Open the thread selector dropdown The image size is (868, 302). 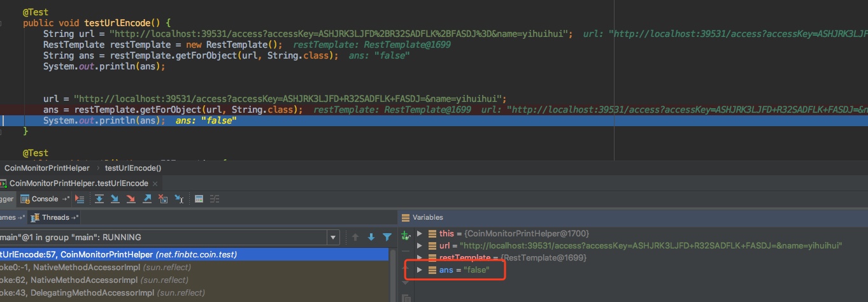(332, 237)
